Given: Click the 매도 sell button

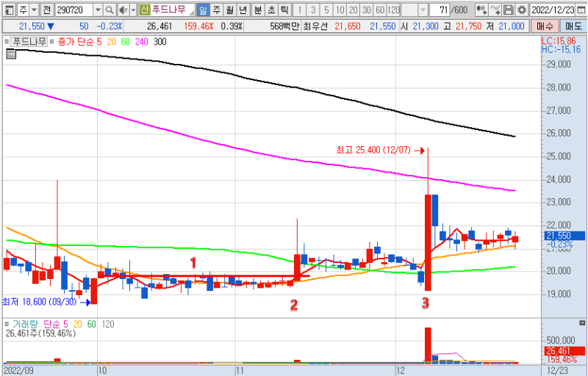Looking at the screenshot, I should pyautogui.click(x=573, y=26).
